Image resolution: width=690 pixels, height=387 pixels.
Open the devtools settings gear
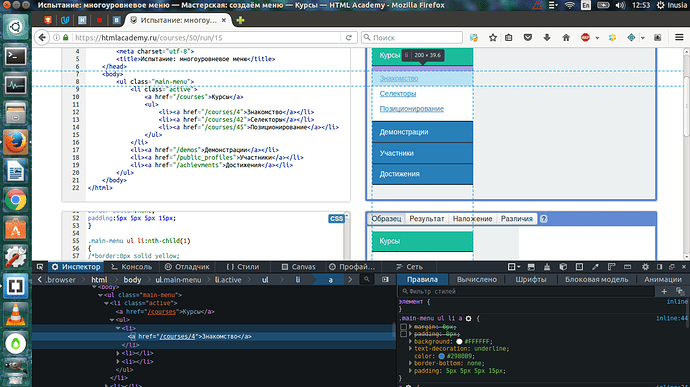coord(645,267)
